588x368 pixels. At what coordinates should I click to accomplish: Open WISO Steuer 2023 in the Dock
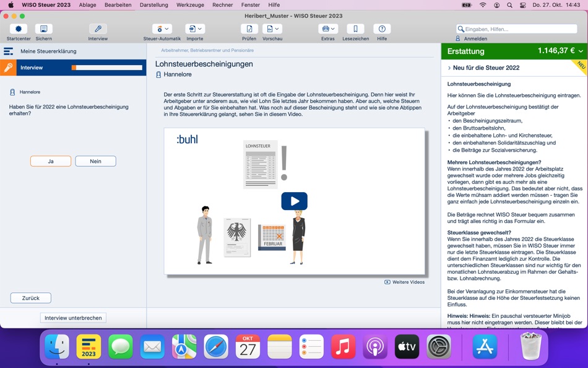89,346
